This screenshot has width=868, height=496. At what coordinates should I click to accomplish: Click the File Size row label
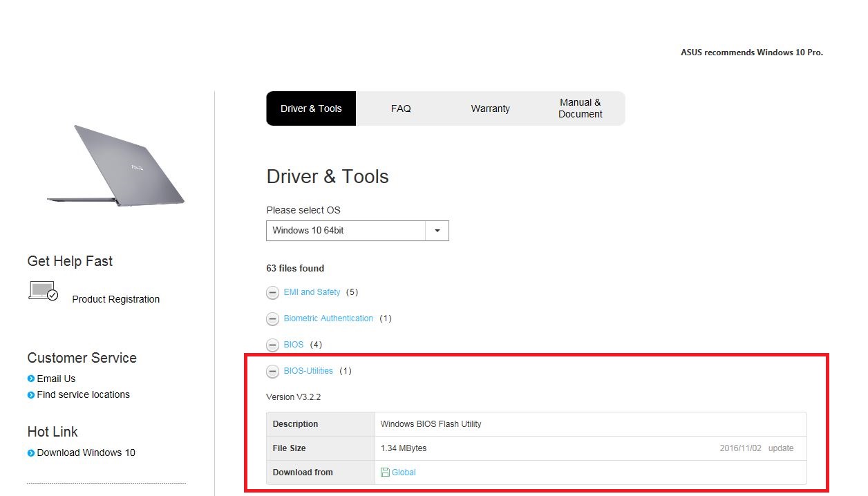[x=289, y=448]
